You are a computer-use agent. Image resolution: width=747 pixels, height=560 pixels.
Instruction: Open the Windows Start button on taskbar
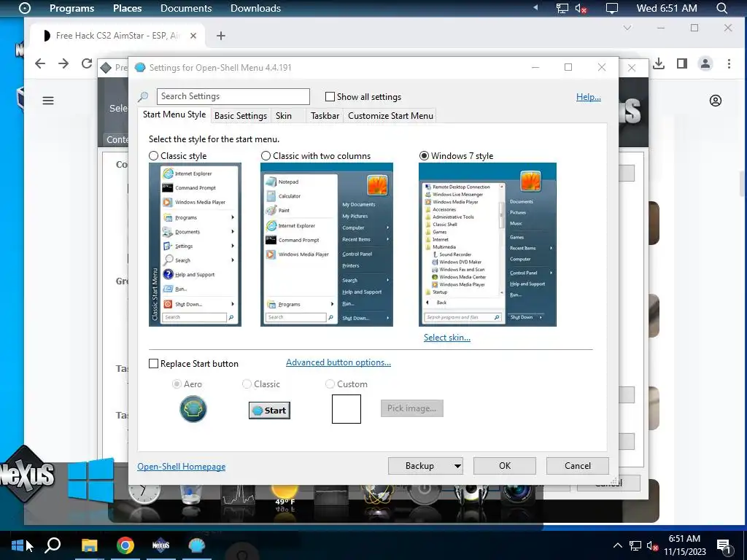click(18, 545)
